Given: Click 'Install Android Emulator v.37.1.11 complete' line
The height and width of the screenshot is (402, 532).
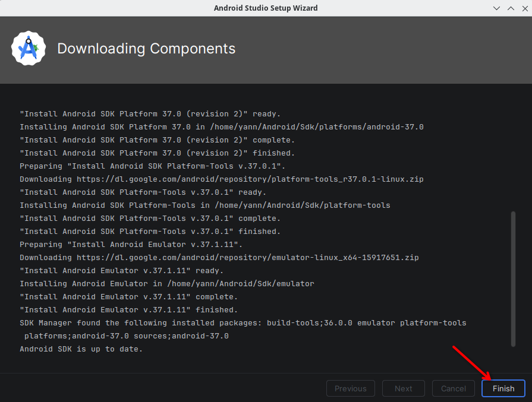Looking at the screenshot, I should point(128,296).
